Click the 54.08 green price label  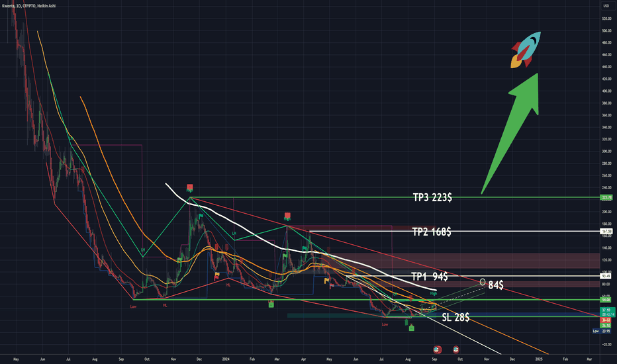tap(606, 300)
